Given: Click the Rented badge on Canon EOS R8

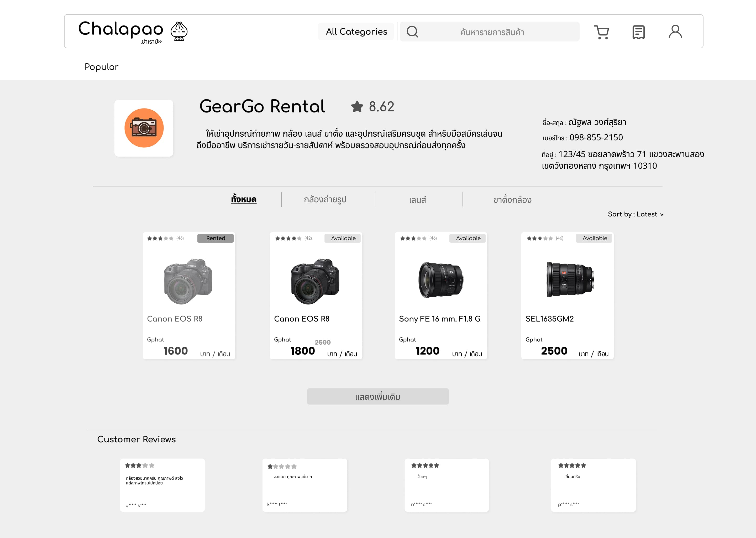Looking at the screenshot, I should pyautogui.click(x=216, y=238).
